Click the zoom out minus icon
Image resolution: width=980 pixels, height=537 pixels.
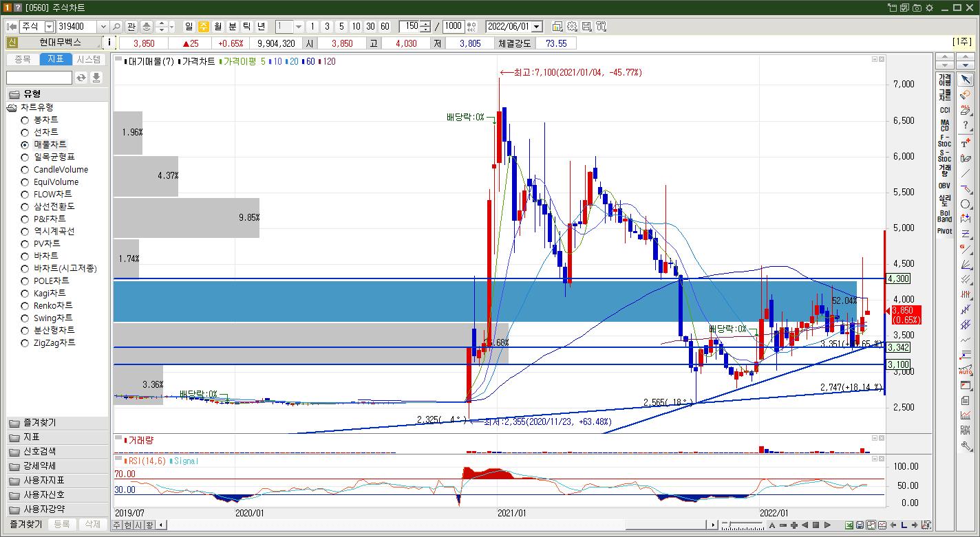[x=783, y=525]
